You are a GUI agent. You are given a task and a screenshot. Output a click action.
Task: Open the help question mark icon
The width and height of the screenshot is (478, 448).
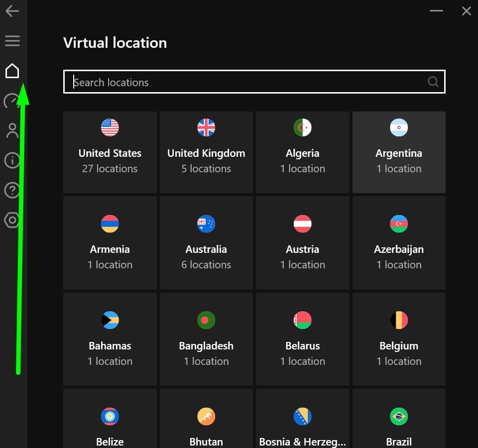pyautogui.click(x=12, y=190)
